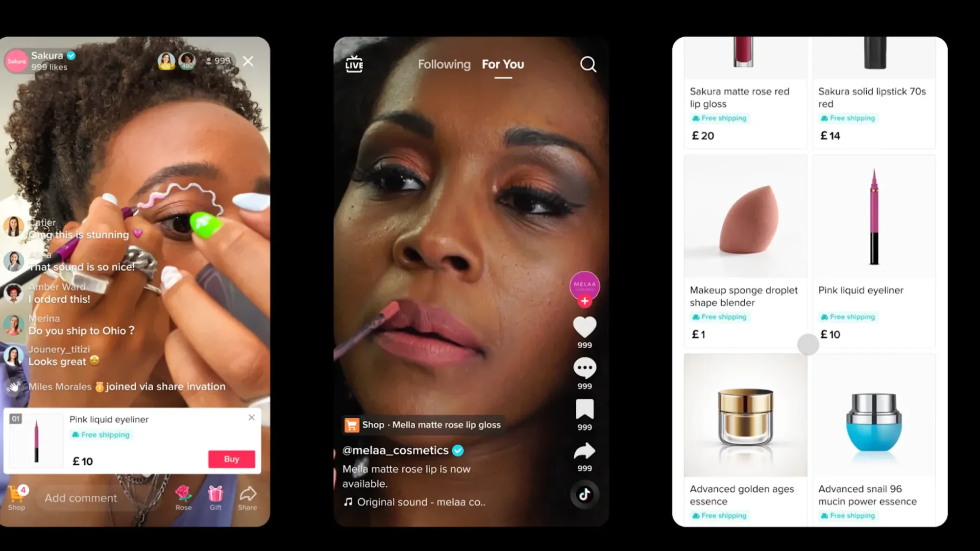
Task: Select For You tab on TikTok feed
Action: (502, 64)
